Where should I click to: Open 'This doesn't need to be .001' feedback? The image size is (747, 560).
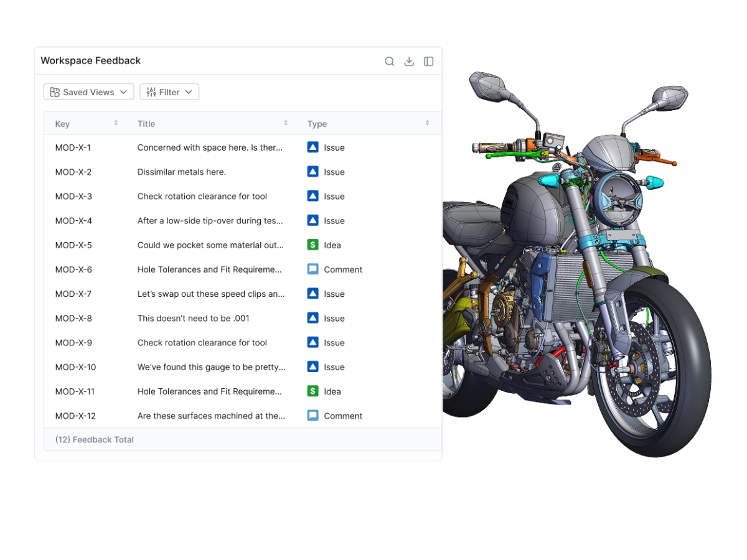click(194, 318)
